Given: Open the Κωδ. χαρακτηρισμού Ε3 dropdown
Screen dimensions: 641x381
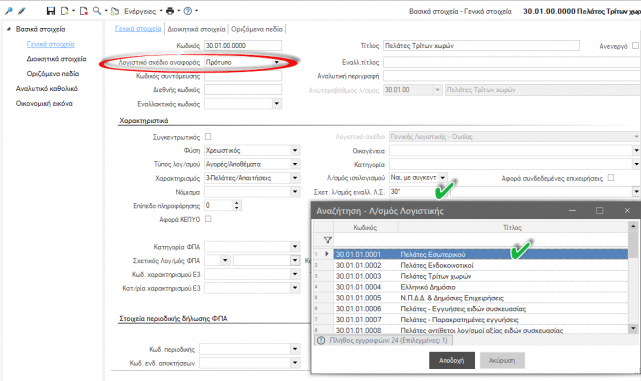Looking at the screenshot, I should [295, 274].
